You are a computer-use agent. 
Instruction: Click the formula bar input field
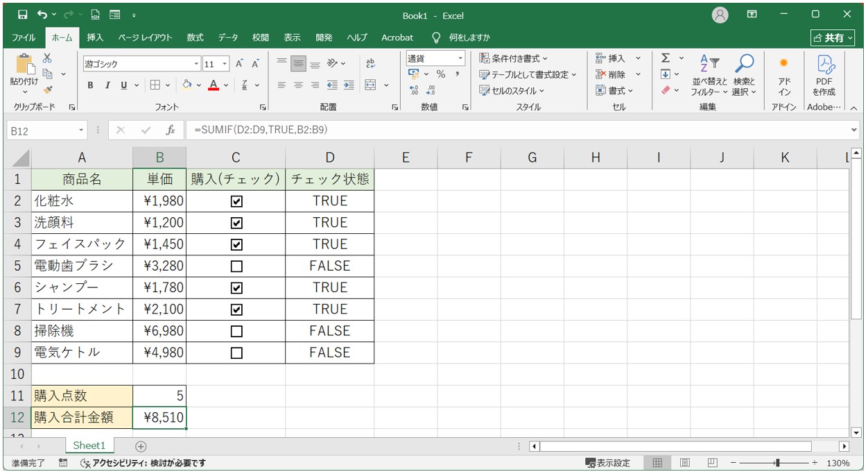click(x=517, y=130)
